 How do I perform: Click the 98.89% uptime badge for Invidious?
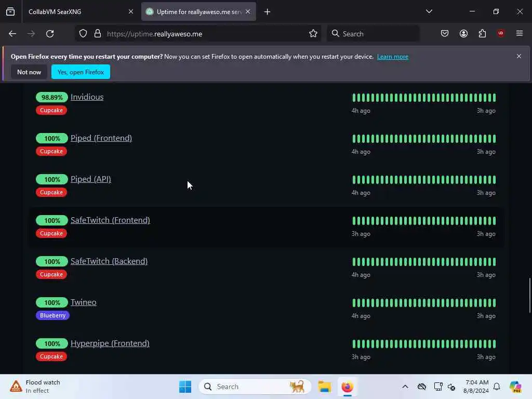pos(52,97)
